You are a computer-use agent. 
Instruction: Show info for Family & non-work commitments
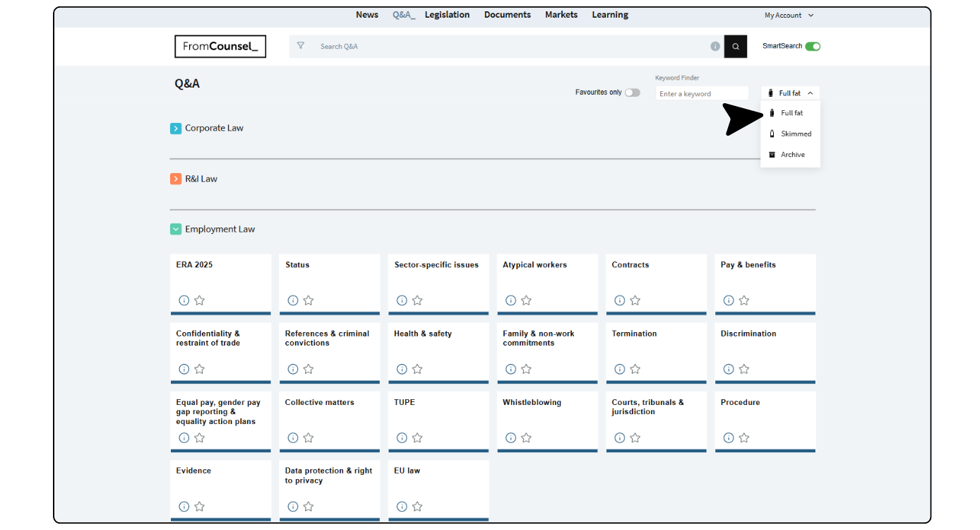click(511, 369)
